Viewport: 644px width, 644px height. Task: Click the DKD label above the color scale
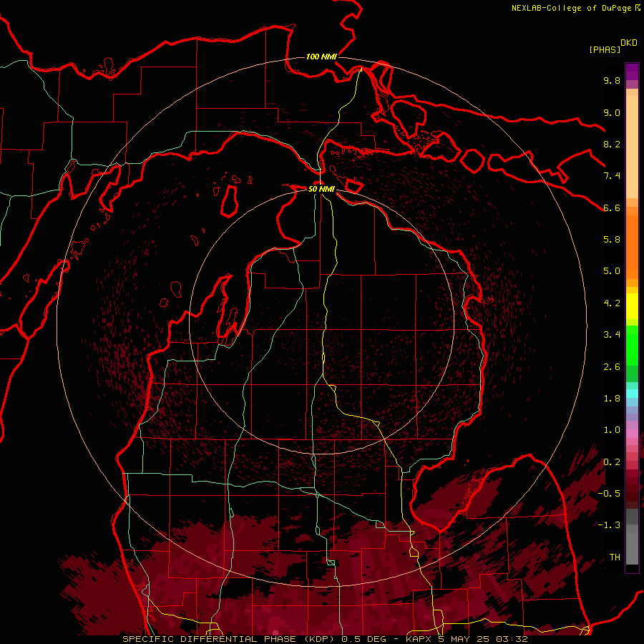tap(629, 43)
